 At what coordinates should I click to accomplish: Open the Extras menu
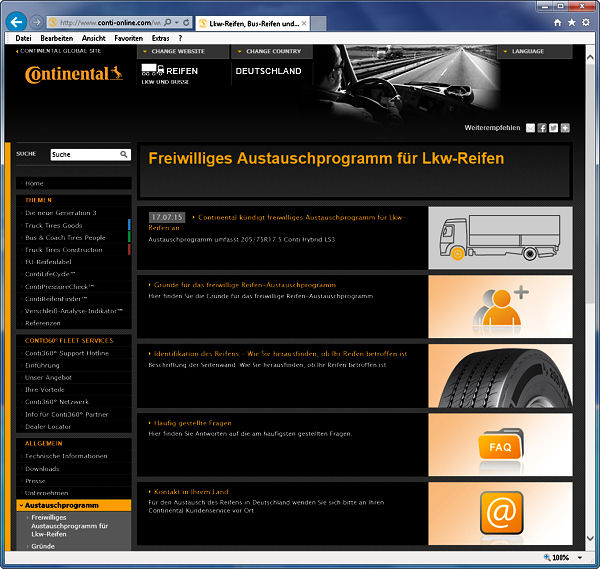pyautogui.click(x=160, y=38)
